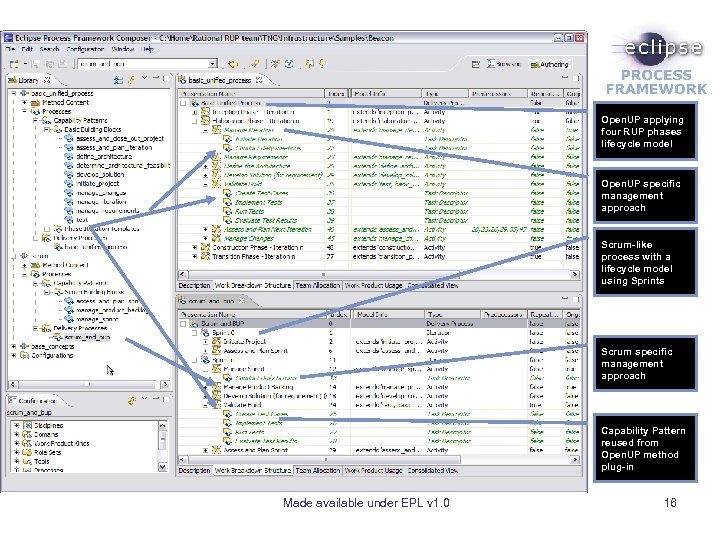Expand Tools in Configuration view
Screen dimensions: 720x540
click(x=17, y=461)
